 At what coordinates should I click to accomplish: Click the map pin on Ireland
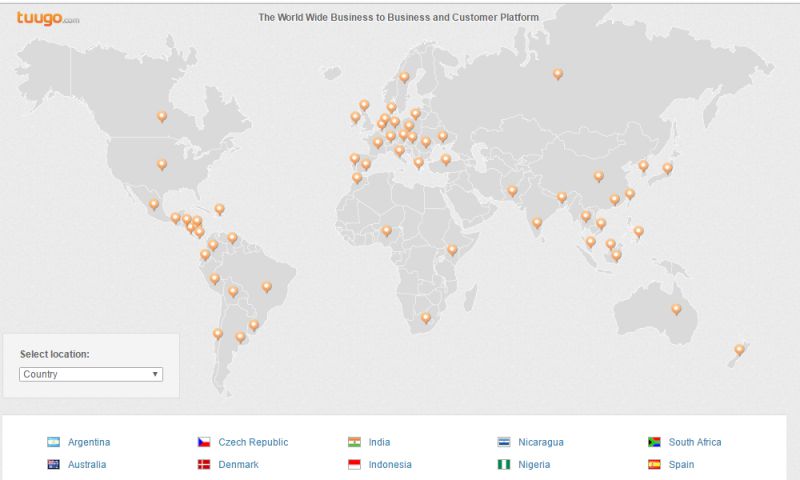pyautogui.click(x=356, y=118)
